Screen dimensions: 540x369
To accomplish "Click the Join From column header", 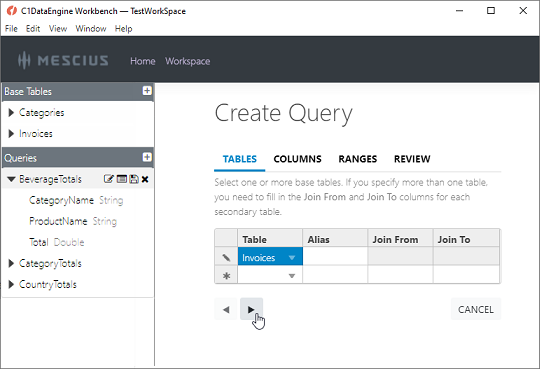I will pos(400,239).
